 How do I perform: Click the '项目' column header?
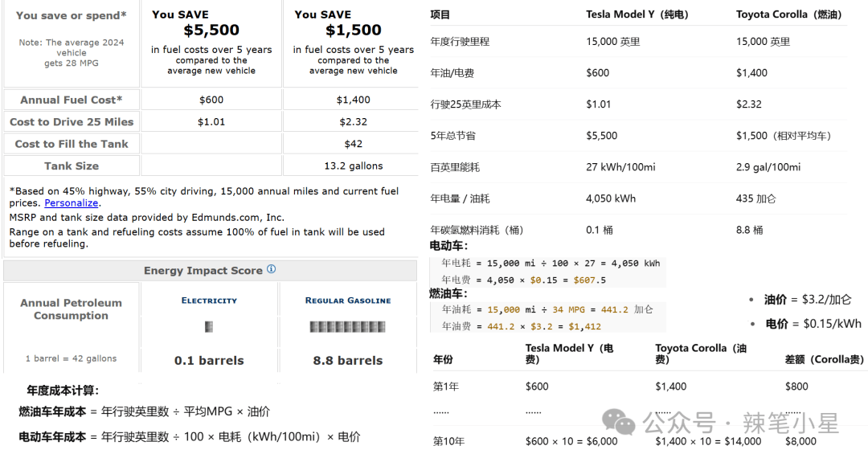click(440, 15)
